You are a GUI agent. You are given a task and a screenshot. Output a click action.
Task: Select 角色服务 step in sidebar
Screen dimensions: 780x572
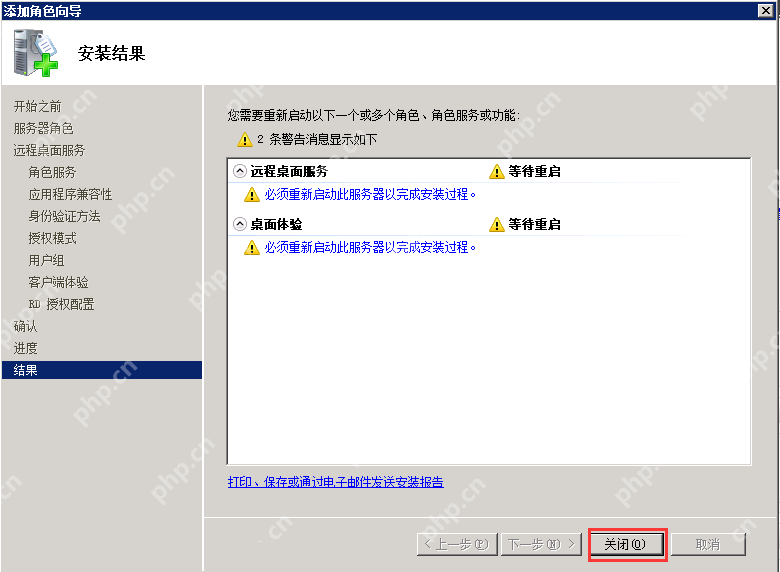52,173
